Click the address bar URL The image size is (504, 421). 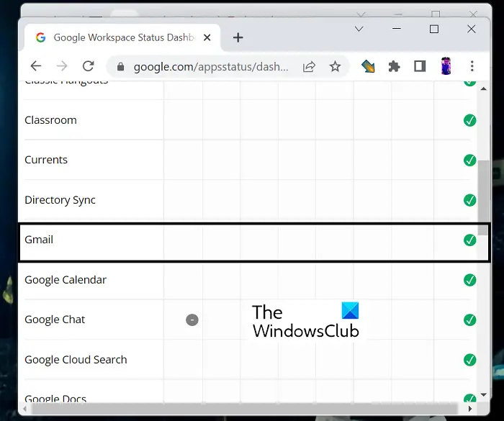click(211, 66)
